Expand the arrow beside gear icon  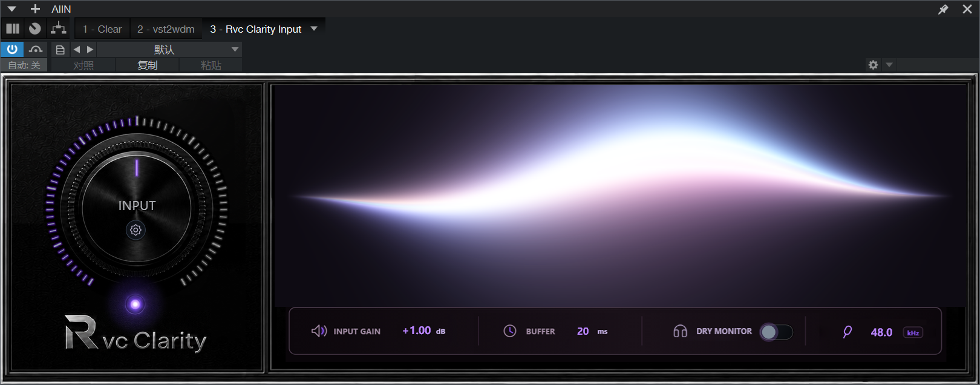pyautogui.click(x=889, y=65)
